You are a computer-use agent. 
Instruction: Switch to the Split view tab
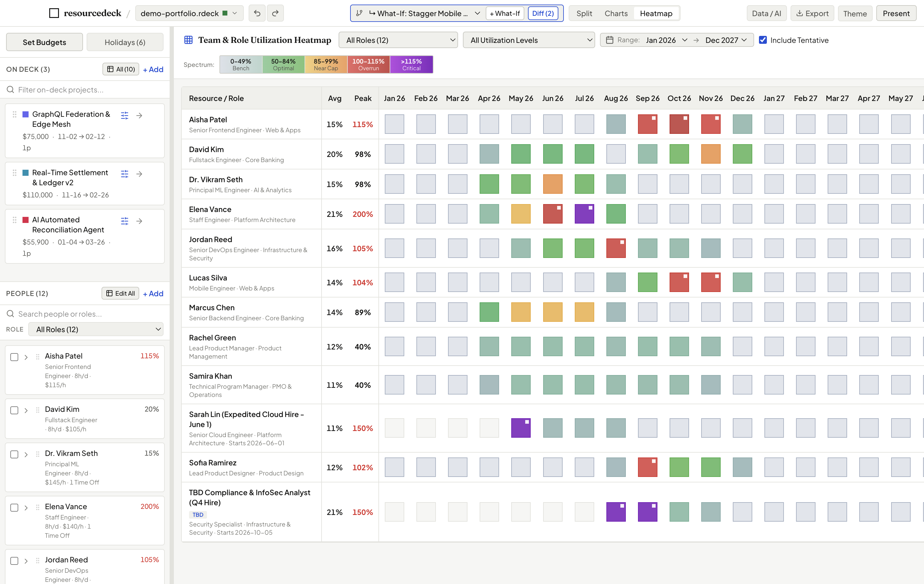click(584, 13)
